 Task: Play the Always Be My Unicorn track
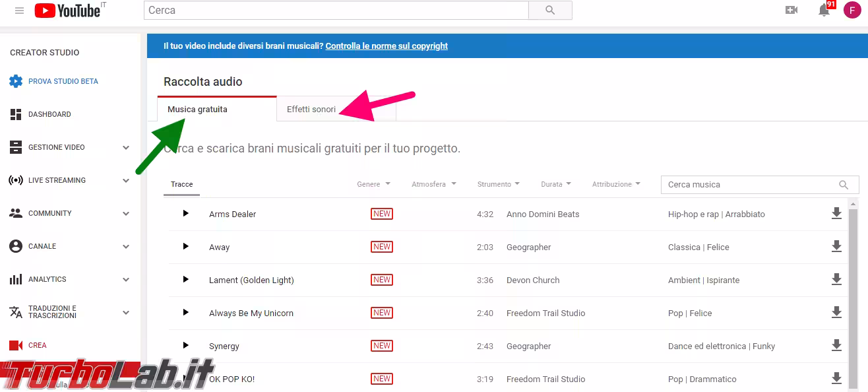[185, 312]
